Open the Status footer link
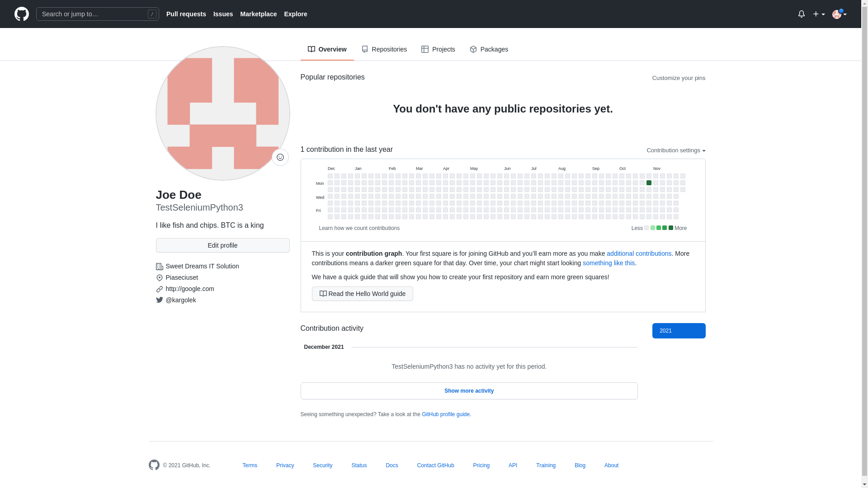Image resolution: width=868 pixels, height=488 pixels. pyautogui.click(x=359, y=465)
